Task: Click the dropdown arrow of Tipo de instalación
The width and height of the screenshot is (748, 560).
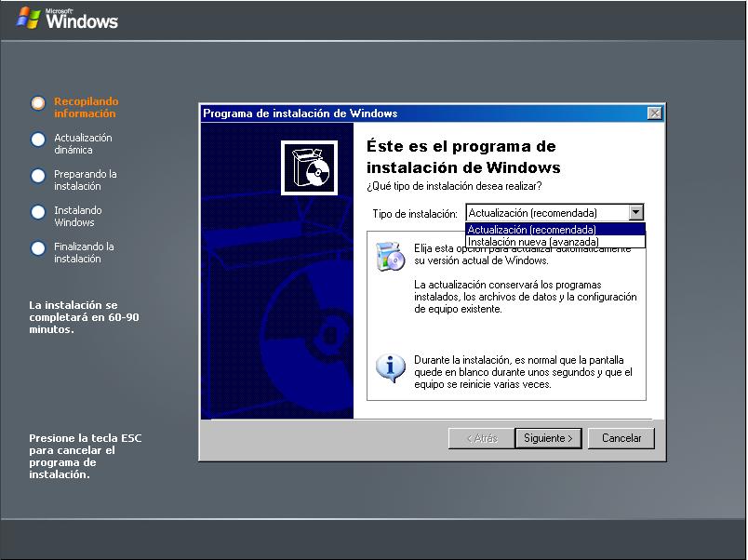Action: click(x=635, y=212)
